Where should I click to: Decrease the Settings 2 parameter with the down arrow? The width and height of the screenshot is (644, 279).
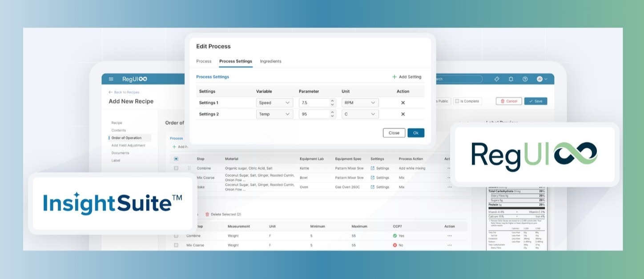332,116
